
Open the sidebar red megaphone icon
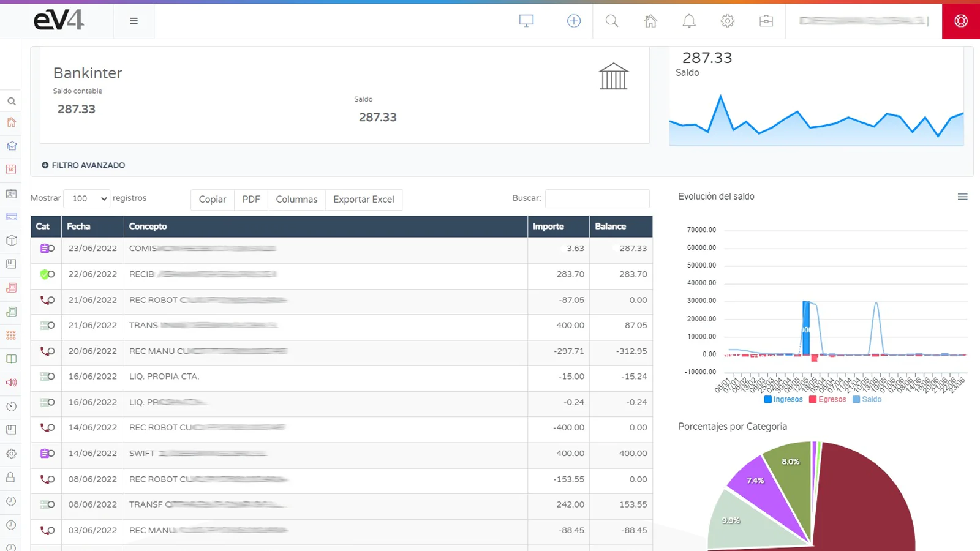[x=11, y=383]
